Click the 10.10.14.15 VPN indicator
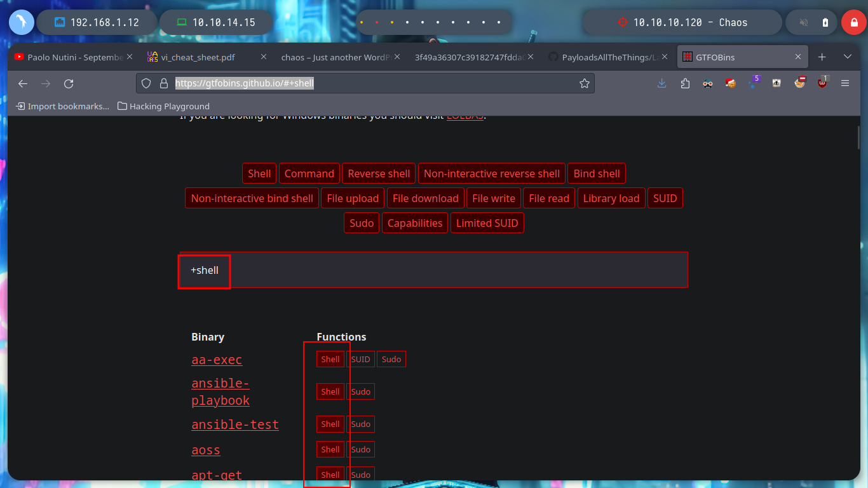The height and width of the screenshot is (488, 868). pos(216,22)
